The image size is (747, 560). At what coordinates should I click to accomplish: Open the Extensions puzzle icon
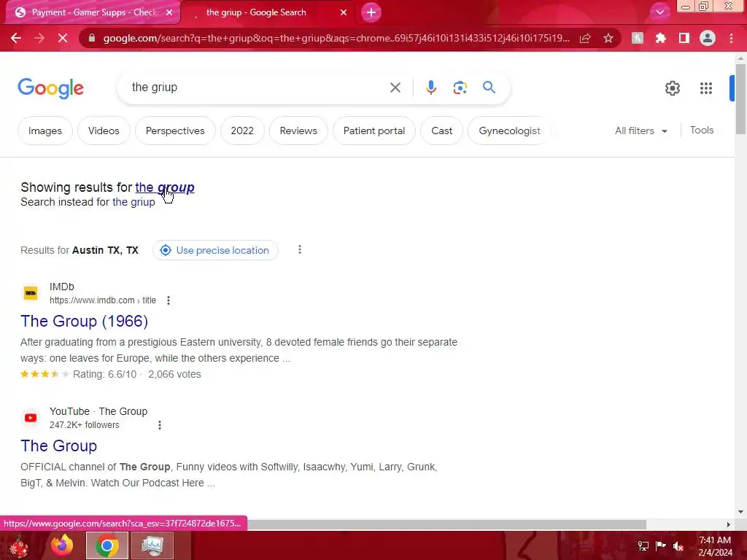pyautogui.click(x=660, y=38)
